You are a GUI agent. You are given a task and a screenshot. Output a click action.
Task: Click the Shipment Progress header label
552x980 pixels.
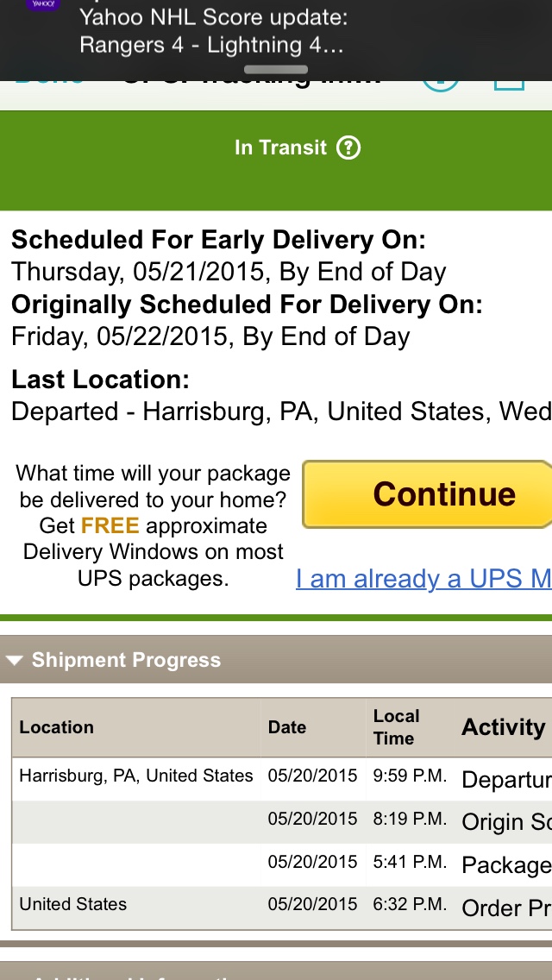pos(126,660)
